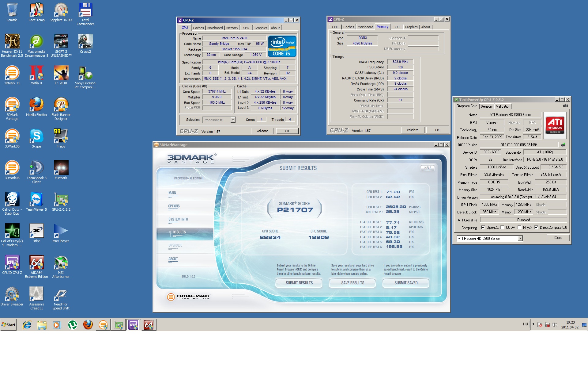Switch to the Mainboard tab in CPU-Z

(215, 28)
